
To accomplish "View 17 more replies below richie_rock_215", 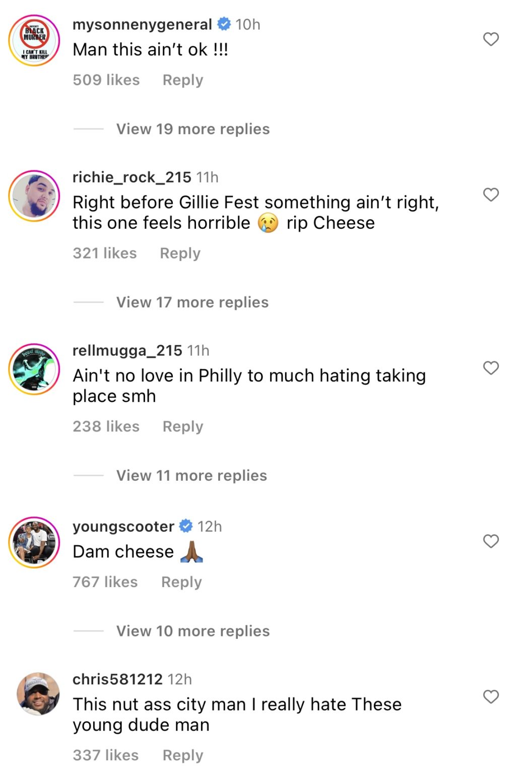I will 192,302.
